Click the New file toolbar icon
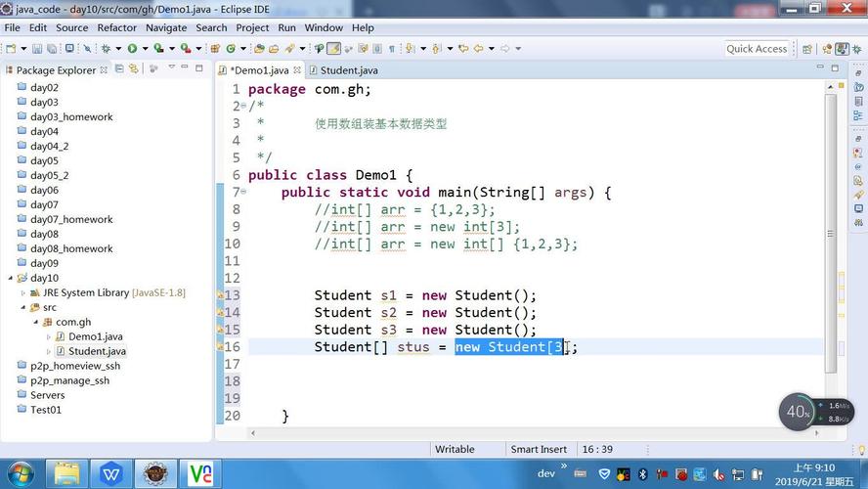 click(11, 49)
